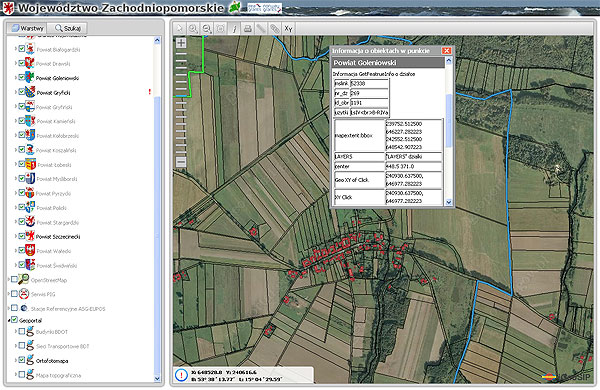600x390 pixels.
Task: Click the blue alert icon in coordinates bar
Action: point(181,375)
